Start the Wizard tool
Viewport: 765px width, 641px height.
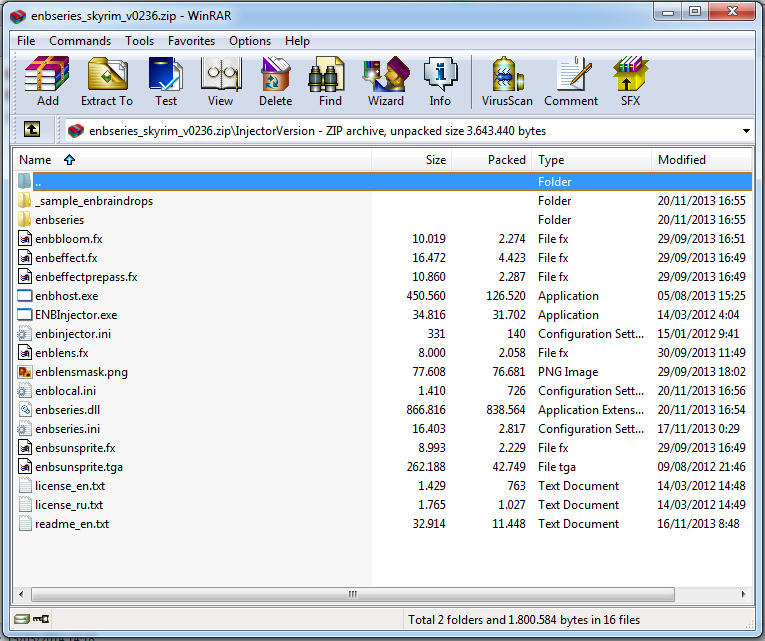[385, 80]
